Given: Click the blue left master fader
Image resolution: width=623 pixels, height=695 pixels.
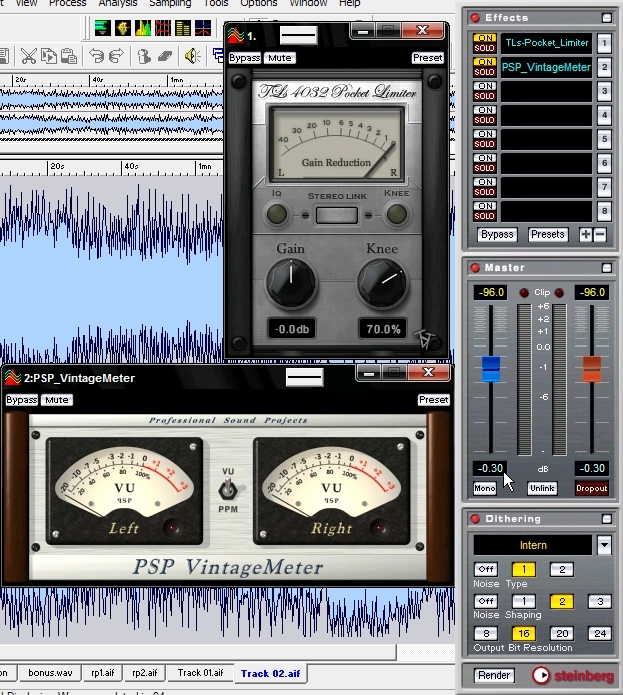Looking at the screenshot, I should (491, 368).
